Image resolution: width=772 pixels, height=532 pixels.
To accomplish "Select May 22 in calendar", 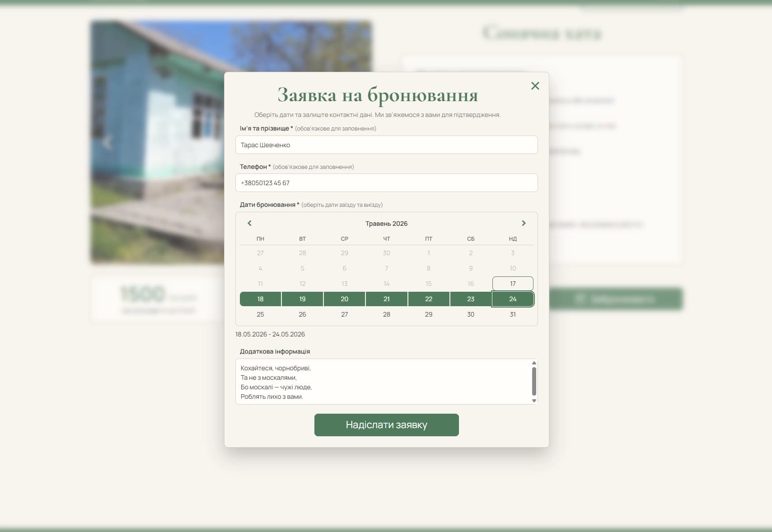I will 428,299.
